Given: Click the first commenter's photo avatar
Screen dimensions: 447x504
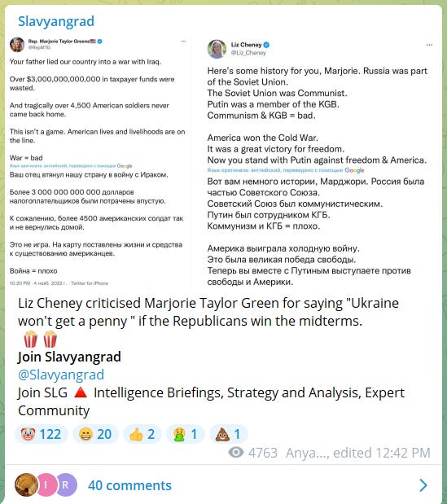Looking at the screenshot, I should [x=26, y=484].
